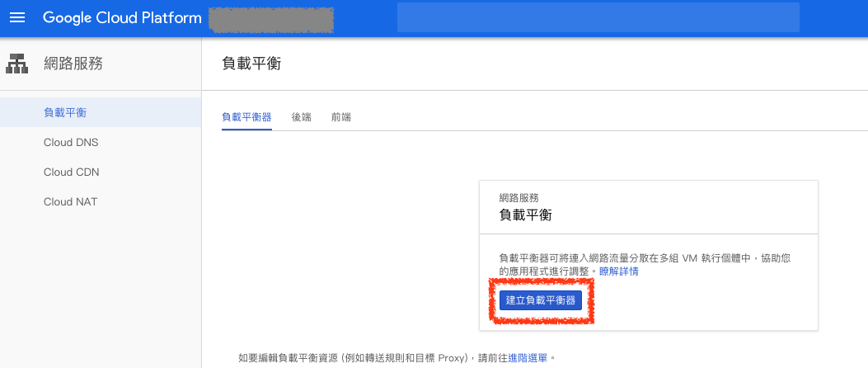Click the 負載平衡 title inside the card
The image size is (868, 368).
tap(525, 215)
